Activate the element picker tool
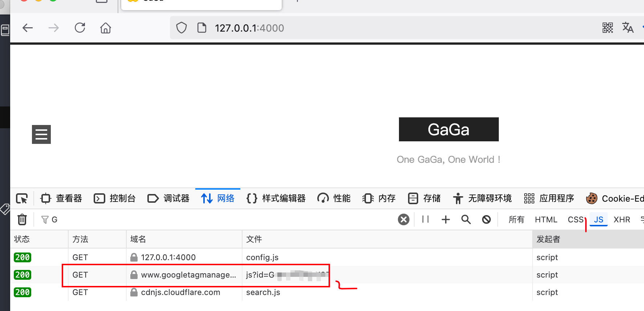Screen dimensions: 644x311 [22, 198]
